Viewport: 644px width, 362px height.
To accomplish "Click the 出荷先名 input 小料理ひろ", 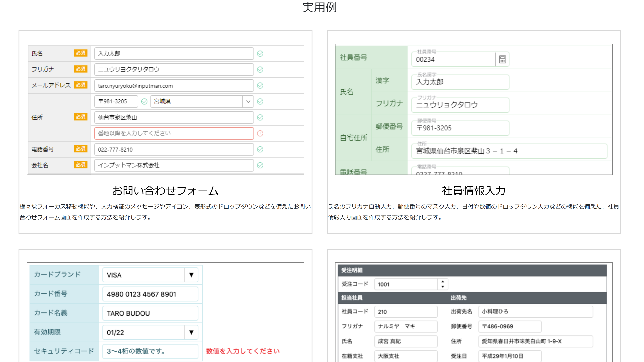I will tap(536, 311).
